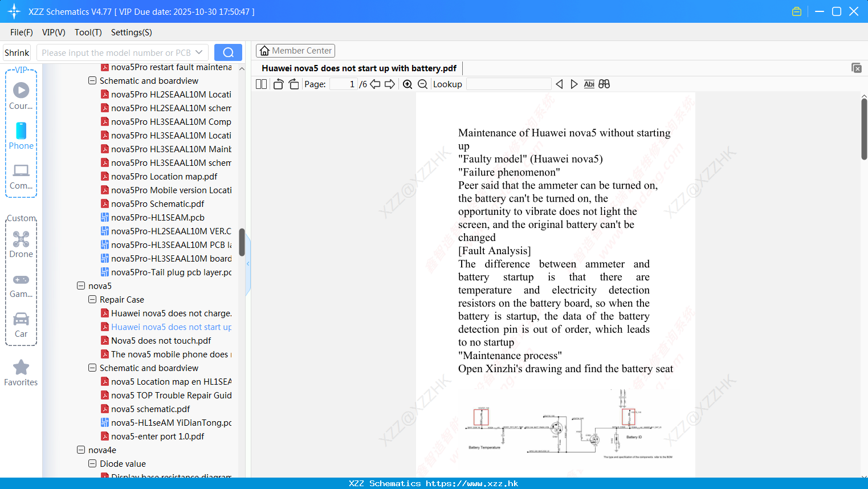The height and width of the screenshot is (489, 868).
Task: Select the Phone category
Action: pyautogui.click(x=21, y=136)
